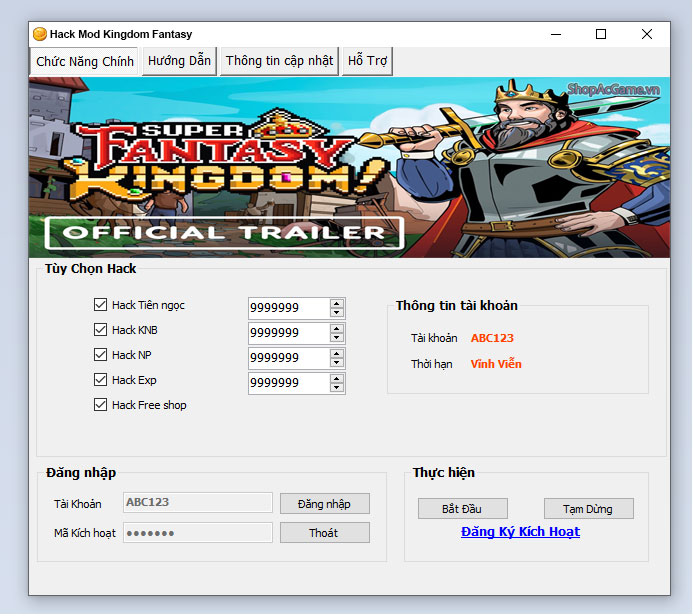This screenshot has height=616, width=693.
Task: Uncheck the Hack Tiên ngọc checkbox
Action: [100, 305]
